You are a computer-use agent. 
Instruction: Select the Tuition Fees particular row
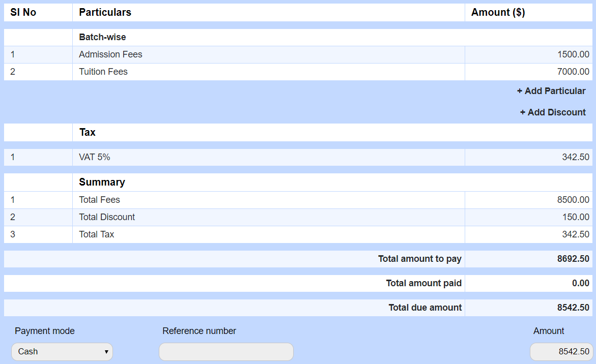point(103,72)
